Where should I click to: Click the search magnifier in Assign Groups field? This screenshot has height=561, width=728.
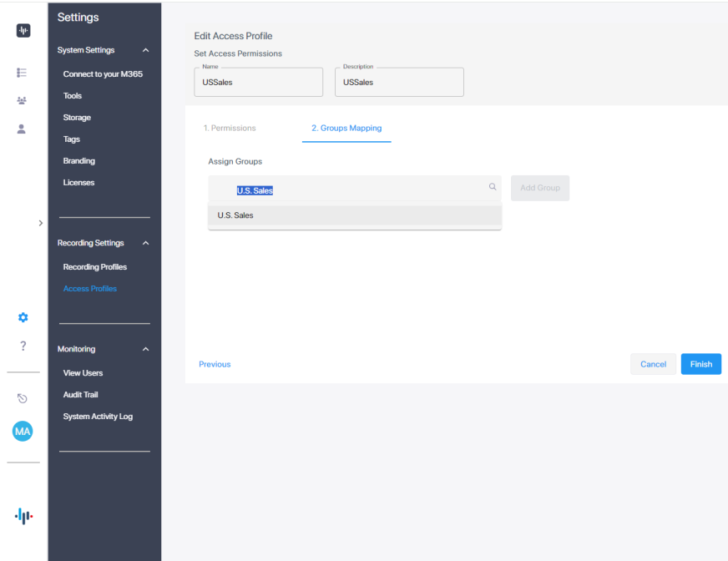(x=493, y=188)
